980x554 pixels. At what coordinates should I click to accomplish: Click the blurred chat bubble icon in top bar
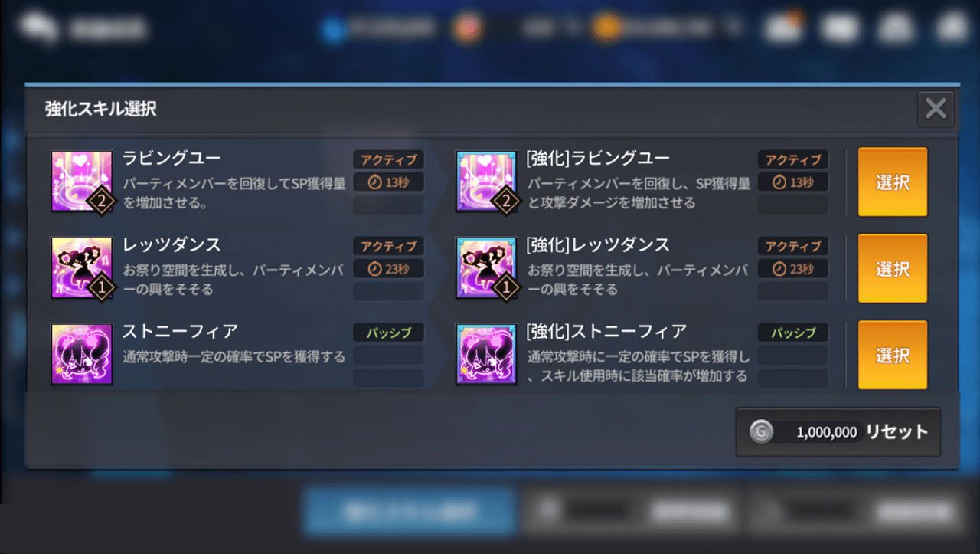(38, 28)
